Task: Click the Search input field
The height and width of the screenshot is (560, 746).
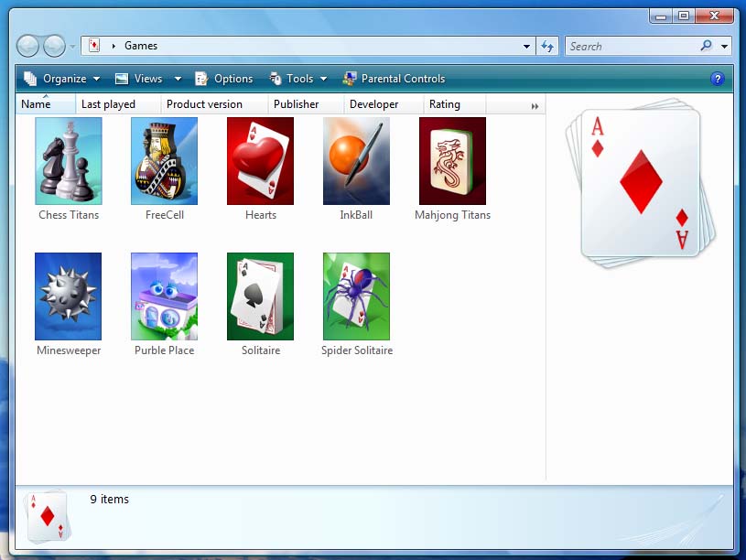Action: click(632, 46)
